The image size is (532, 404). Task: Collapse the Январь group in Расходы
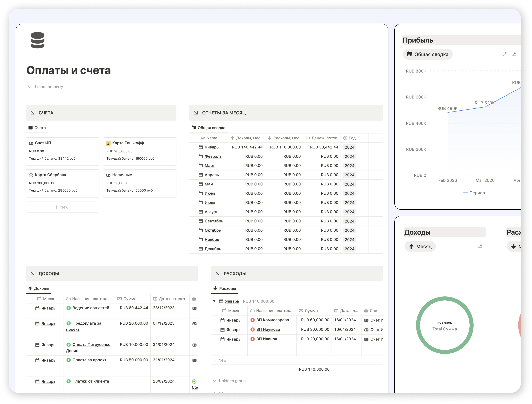coord(214,301)
